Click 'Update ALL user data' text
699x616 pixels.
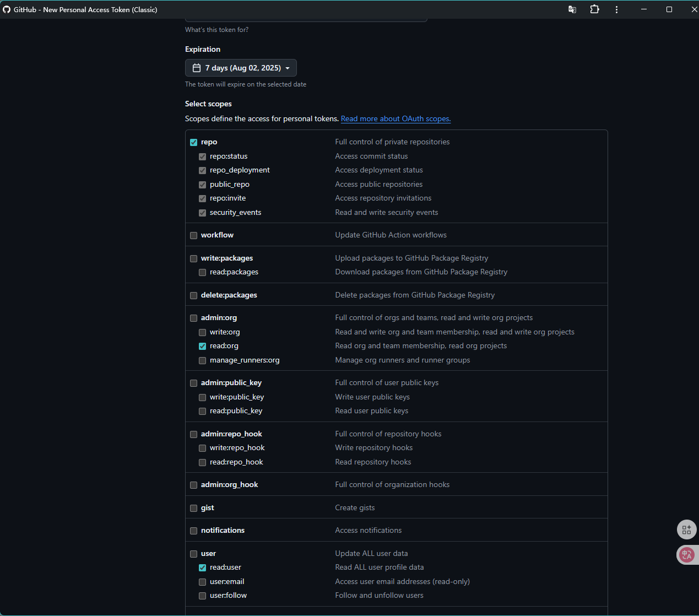click(372, 553)
